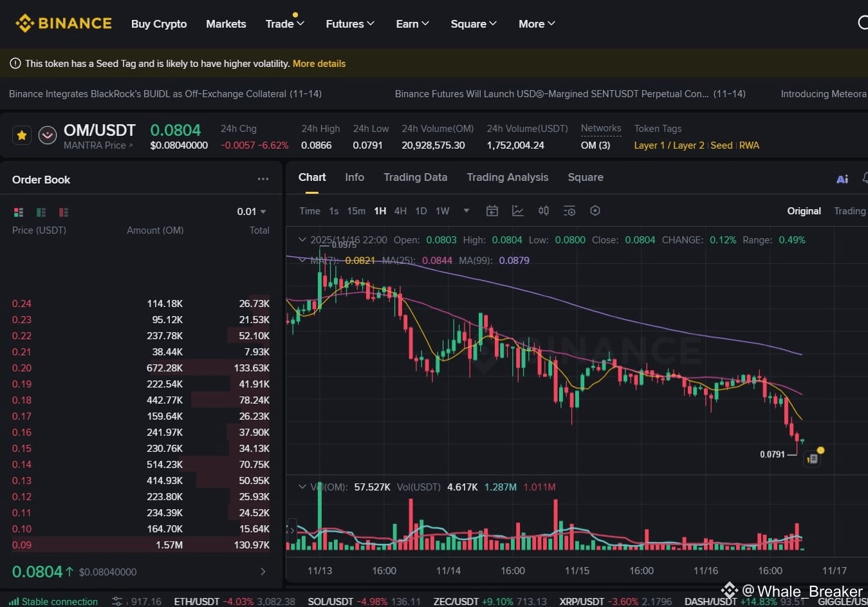Open the Buy Crypto page

tap(159, 24)
